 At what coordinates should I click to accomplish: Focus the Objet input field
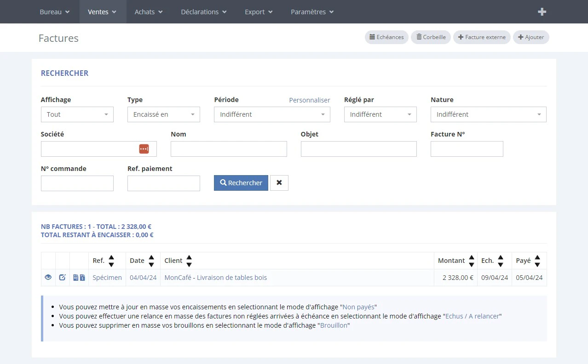359,149
